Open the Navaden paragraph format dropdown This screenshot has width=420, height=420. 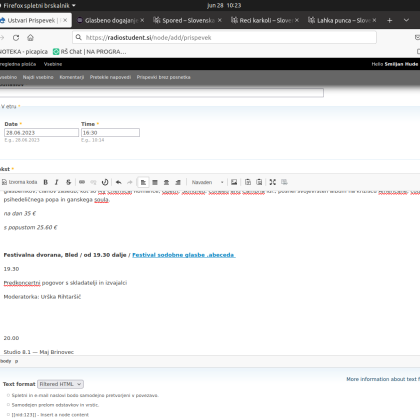(x=207, y=182)
